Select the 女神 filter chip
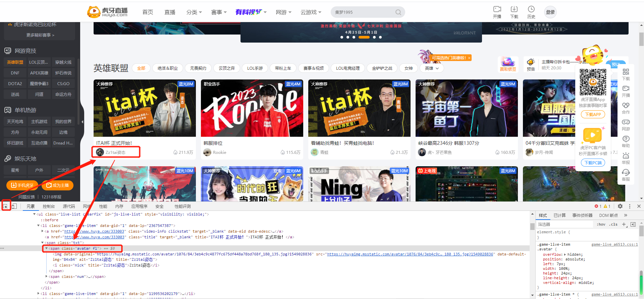This screenshot has height=299, width=644. 409,68
